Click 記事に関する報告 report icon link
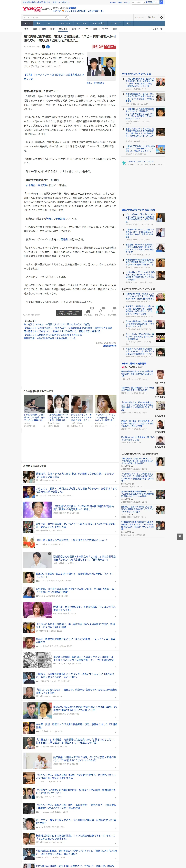 click(x=31, y=315)
